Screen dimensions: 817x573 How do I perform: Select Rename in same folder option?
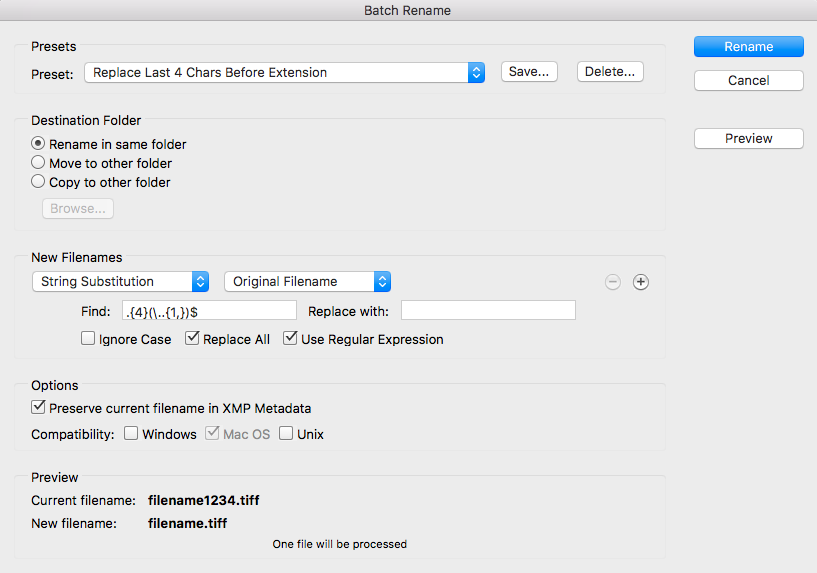[x=39, y=144]
